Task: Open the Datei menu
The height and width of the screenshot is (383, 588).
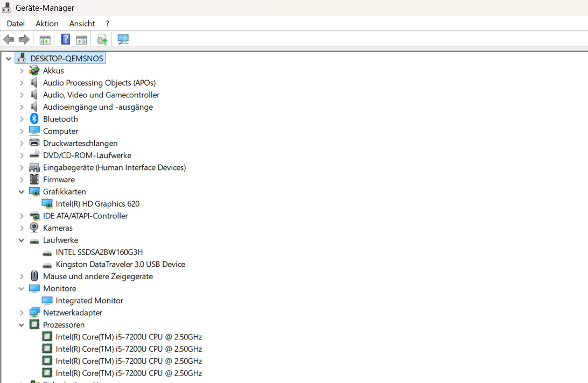Action: coord(16,24)
